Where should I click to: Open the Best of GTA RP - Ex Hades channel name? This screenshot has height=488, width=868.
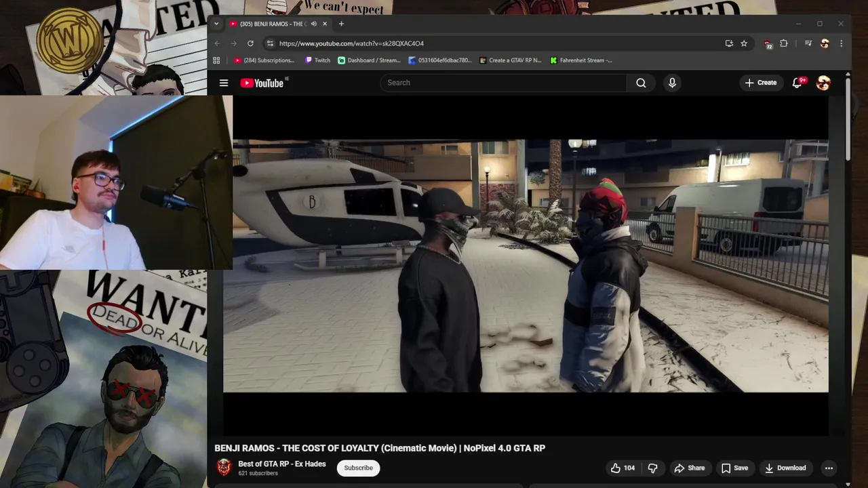(x=282, y=464)
